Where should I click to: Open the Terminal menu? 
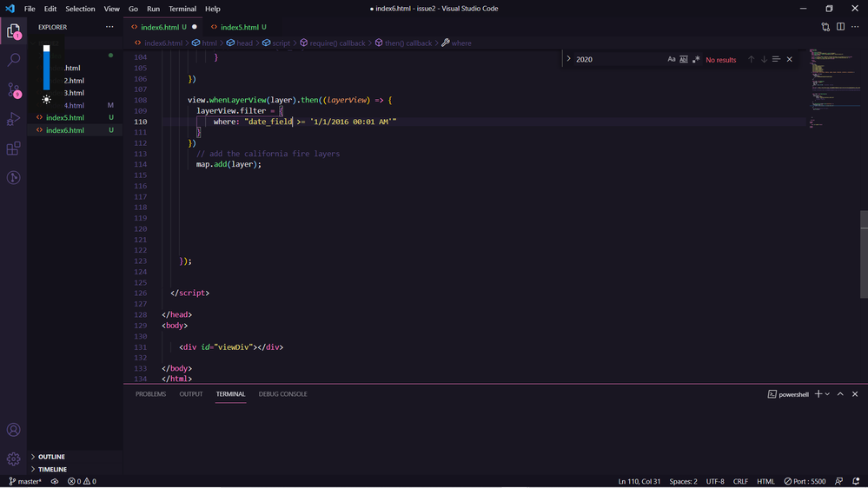click(182, 9)
